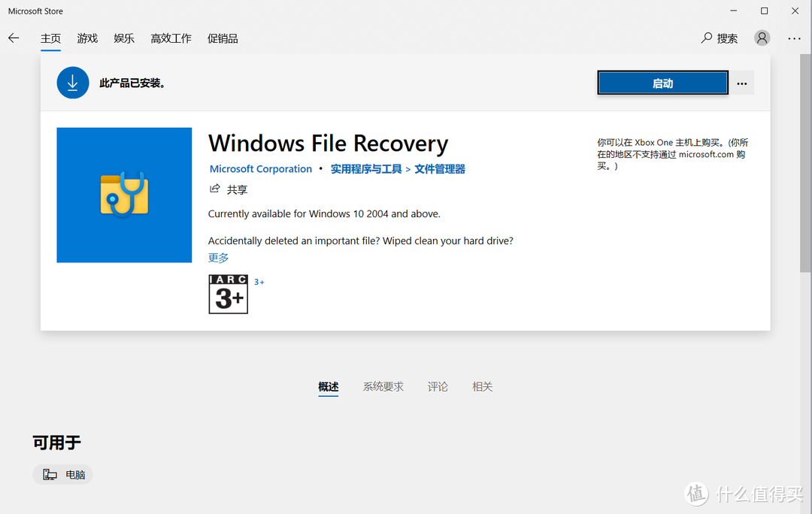Screen dimensions: 812x514
Task: Close the Microsoft Store window
Action: tap(795, 11)
